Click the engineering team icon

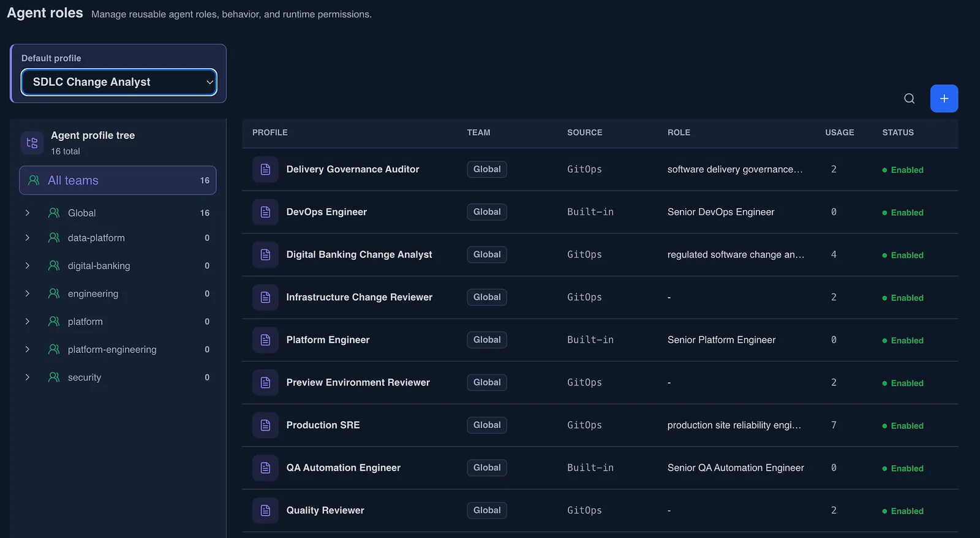pyautogui.click(x=54, y=294)
